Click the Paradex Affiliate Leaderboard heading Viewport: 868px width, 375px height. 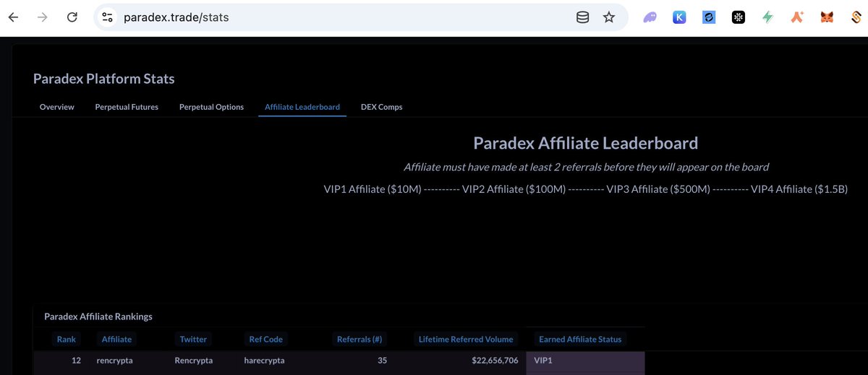[585, 143]
